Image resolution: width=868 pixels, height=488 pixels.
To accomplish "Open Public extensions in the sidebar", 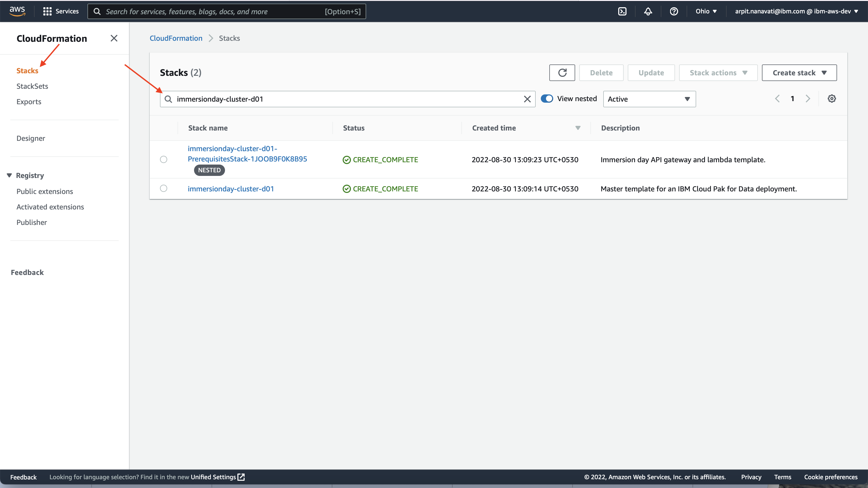I will 45,191.
